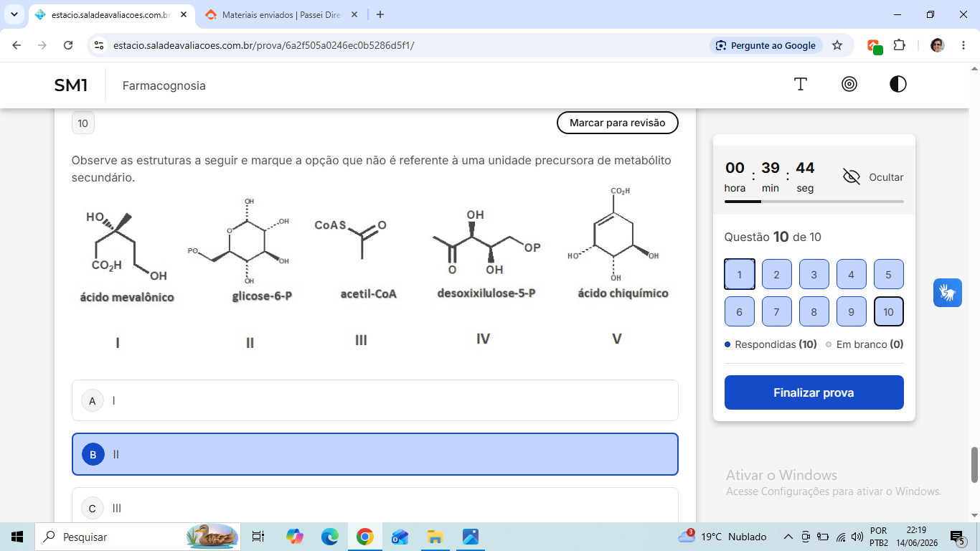
Task: Go to question 10 in navigator
Action: 889,311
